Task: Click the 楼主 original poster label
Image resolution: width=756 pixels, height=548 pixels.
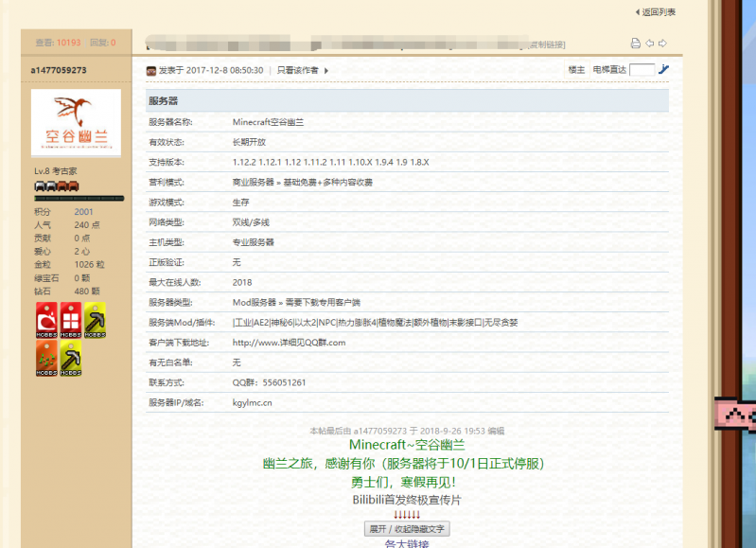Action: (x=576, y=70)
